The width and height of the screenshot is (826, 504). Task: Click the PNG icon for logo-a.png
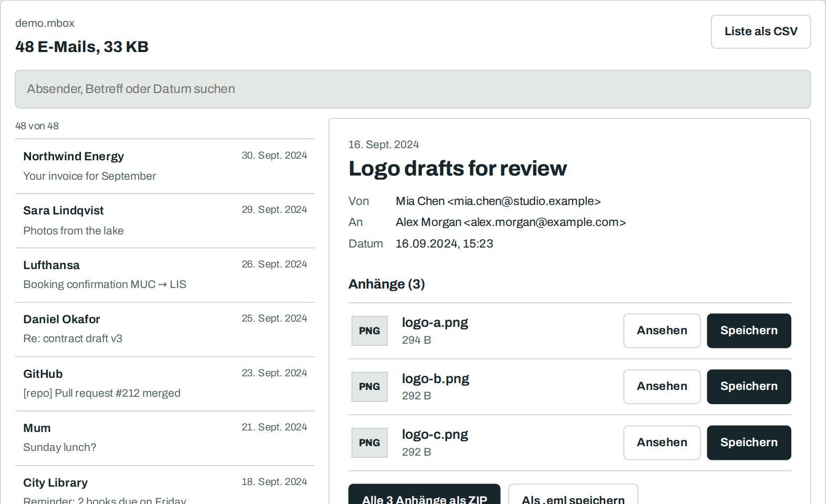coord(369,331)
